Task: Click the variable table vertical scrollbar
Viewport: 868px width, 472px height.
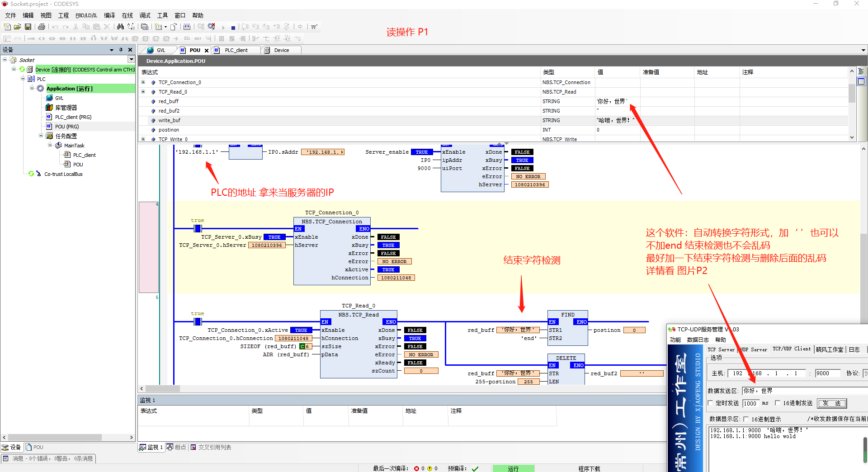Action: tap(852, 104)
